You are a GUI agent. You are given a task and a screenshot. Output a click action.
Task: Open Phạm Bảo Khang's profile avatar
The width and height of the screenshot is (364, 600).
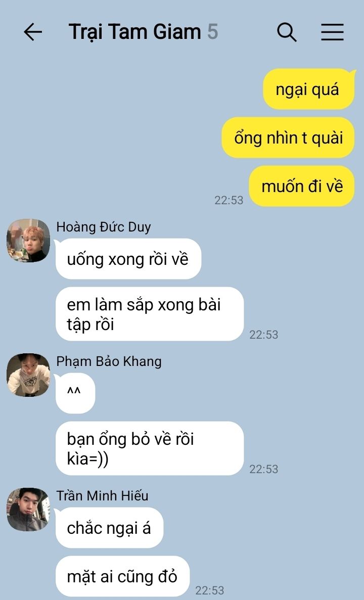[28, 375]
